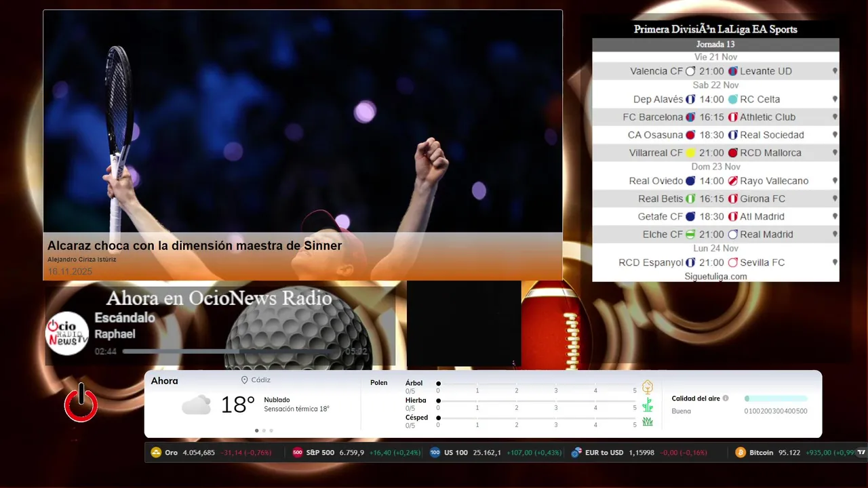Image resolution: width=868 pixels, height=488 pixels.
Task: Click the Bitcoin ticker icon
Action: (x=741, y=453)
